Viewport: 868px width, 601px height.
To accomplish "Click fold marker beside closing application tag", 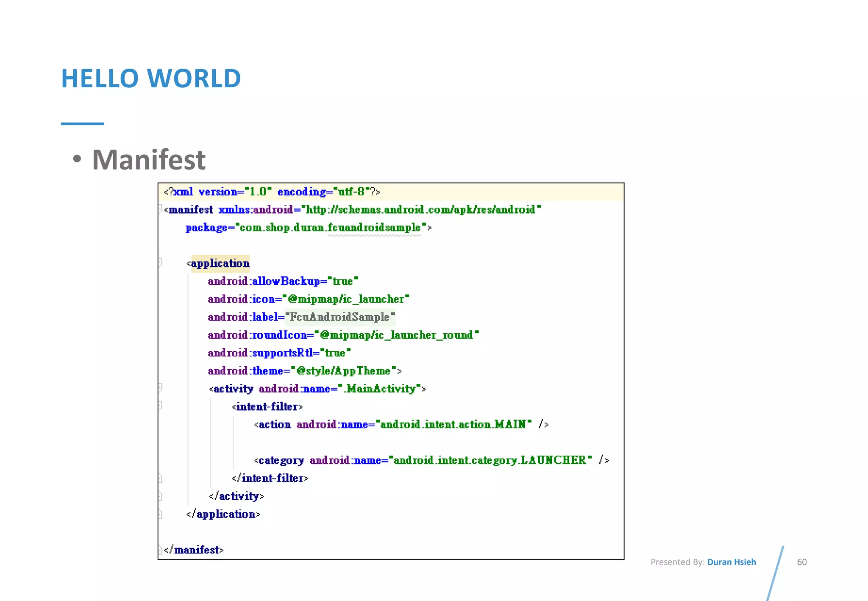I will pyautogui.click(x=160, y=514).
